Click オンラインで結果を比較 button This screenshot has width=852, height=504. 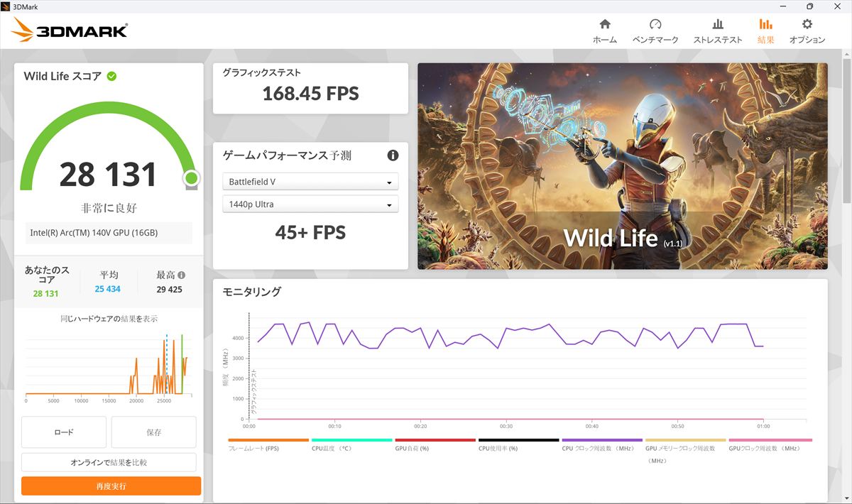109,462
